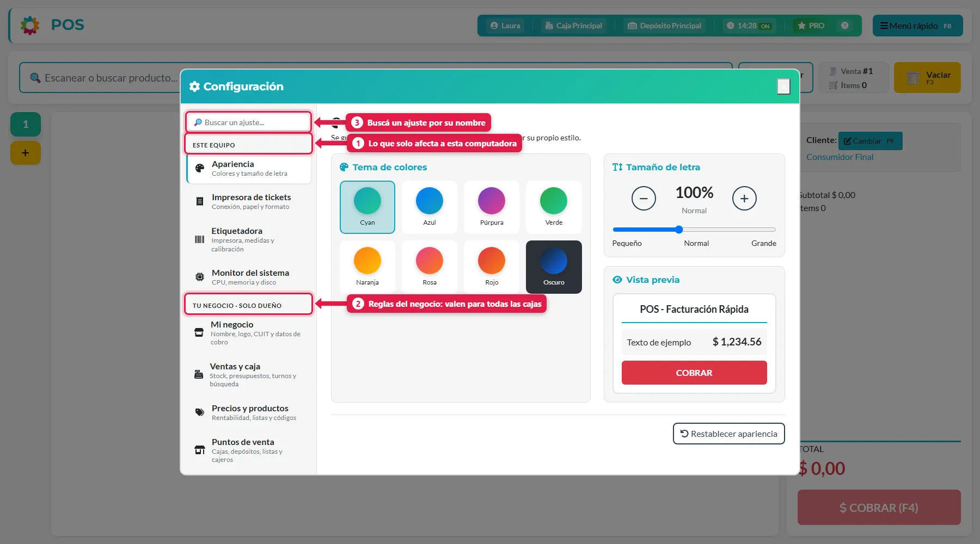
Task: Click the palette icon next to Tema de colores
Action: (344, 167)
